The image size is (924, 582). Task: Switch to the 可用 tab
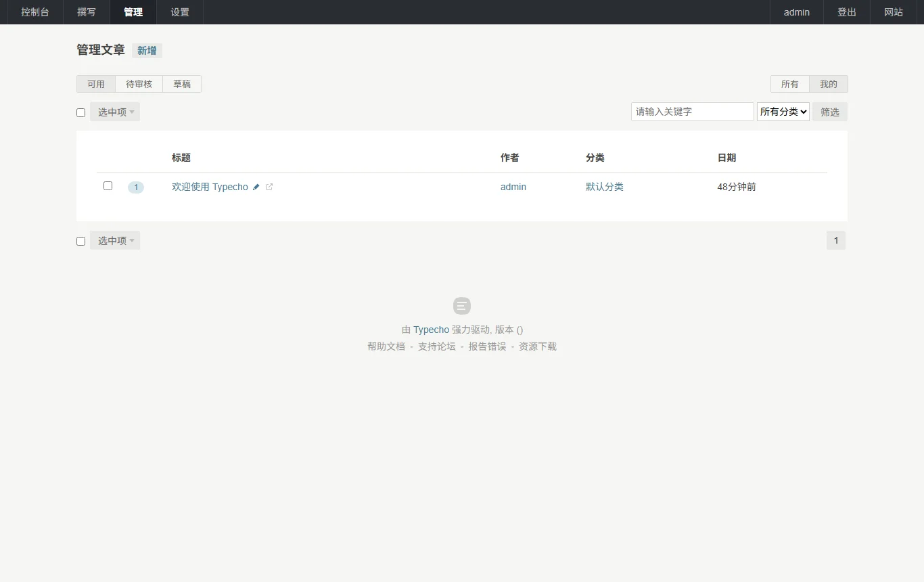tap(96, 84)
